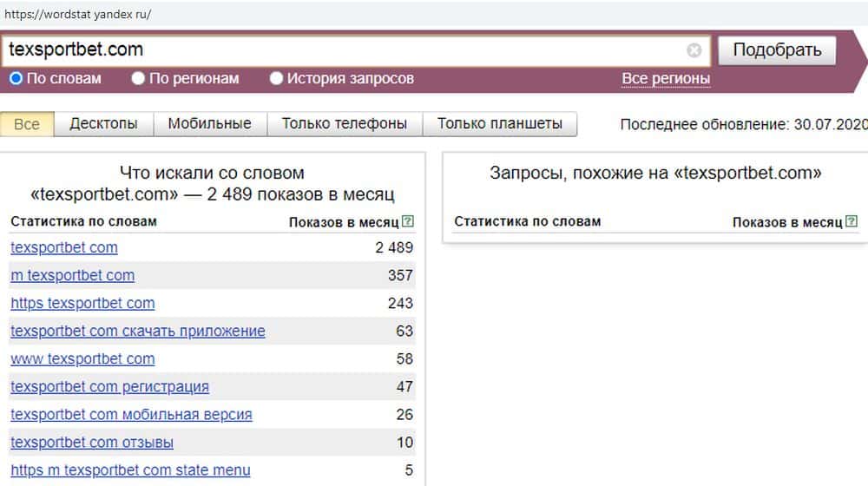868x486 pixels.
Task: Select the 'Только планшеты' tab
Action: (500, 124)
